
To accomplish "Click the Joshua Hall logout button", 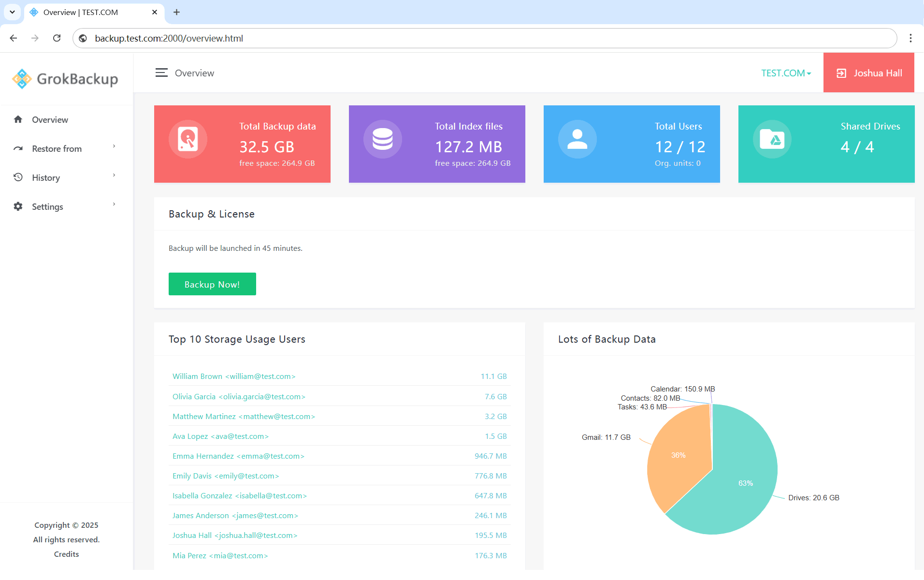I will tap(869, 73).
